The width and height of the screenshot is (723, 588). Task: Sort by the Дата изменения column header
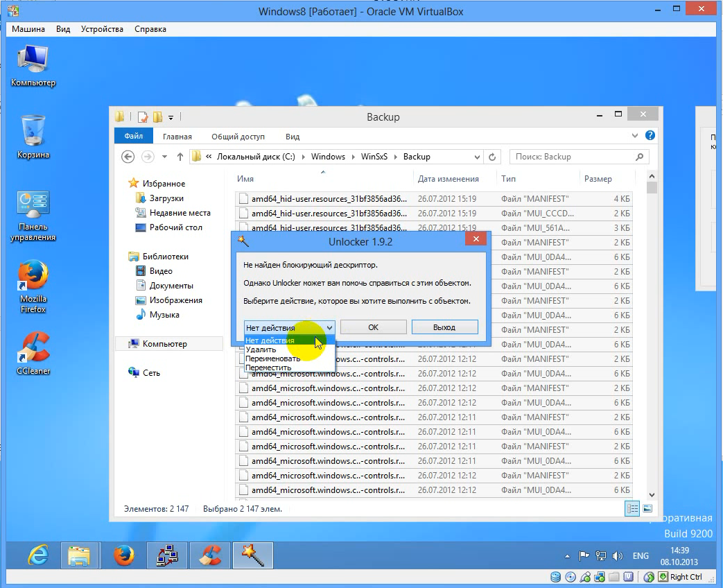(455, 179)
